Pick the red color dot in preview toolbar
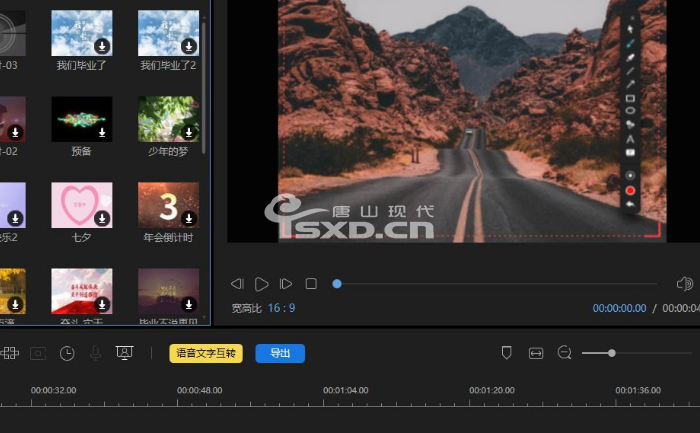The width and height of the screenshot is (700, 433). tap(630, 191)
